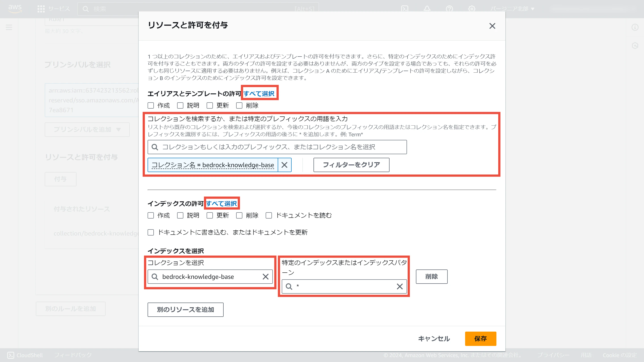Click the orange 保存 button
The image size is (644, 362).
coord(481,339)
